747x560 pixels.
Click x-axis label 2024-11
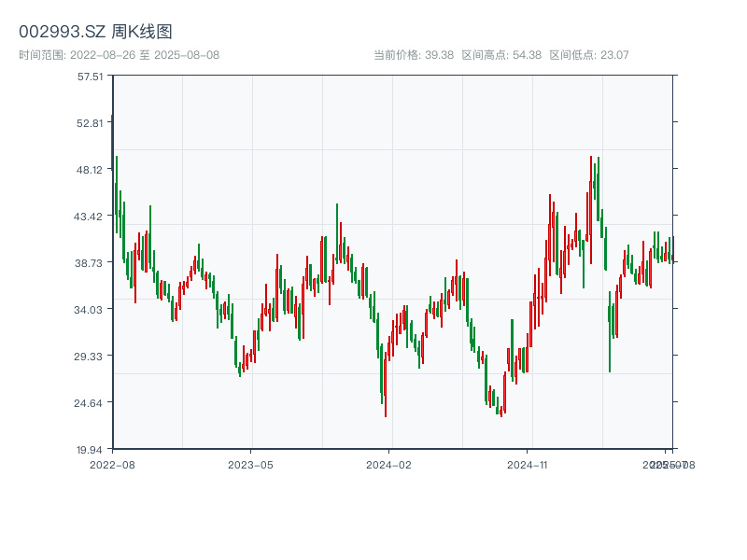click(x=528, y=465)
